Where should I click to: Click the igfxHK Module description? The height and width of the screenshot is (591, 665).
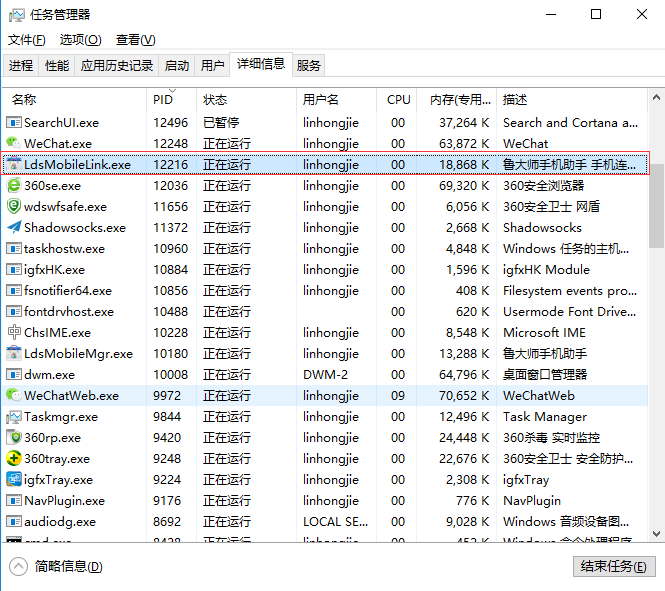[x=546, y=270]
